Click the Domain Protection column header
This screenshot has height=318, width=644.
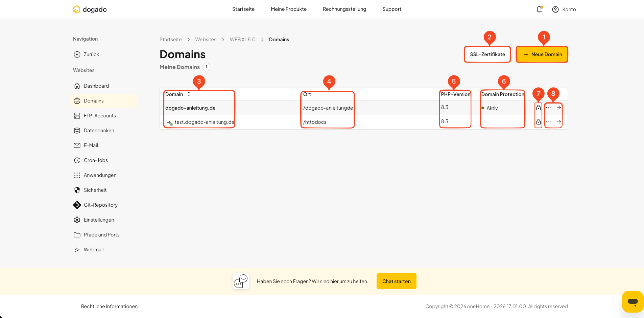[x=503, y=94]
